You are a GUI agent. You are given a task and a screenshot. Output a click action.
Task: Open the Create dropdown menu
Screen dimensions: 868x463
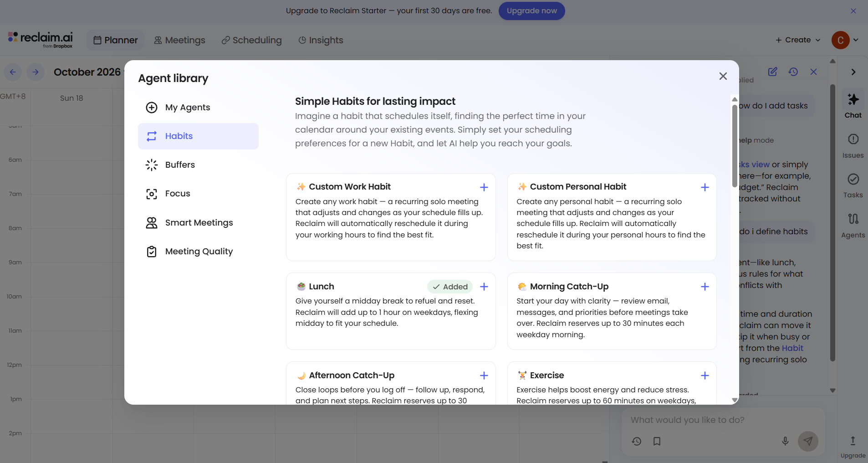pos(798,40)
